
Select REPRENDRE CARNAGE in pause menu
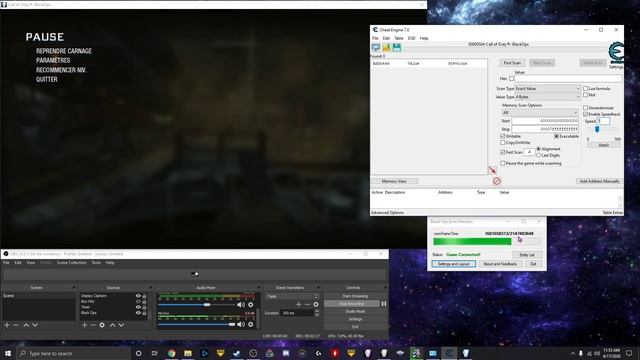(x=64, y=51)
